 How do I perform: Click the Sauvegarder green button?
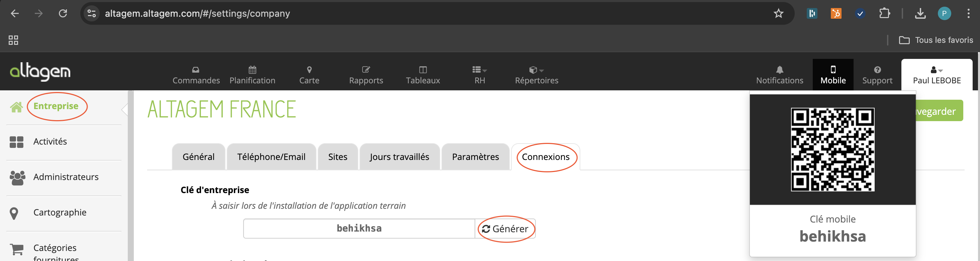pyautogui.click(x=939, y=111)
